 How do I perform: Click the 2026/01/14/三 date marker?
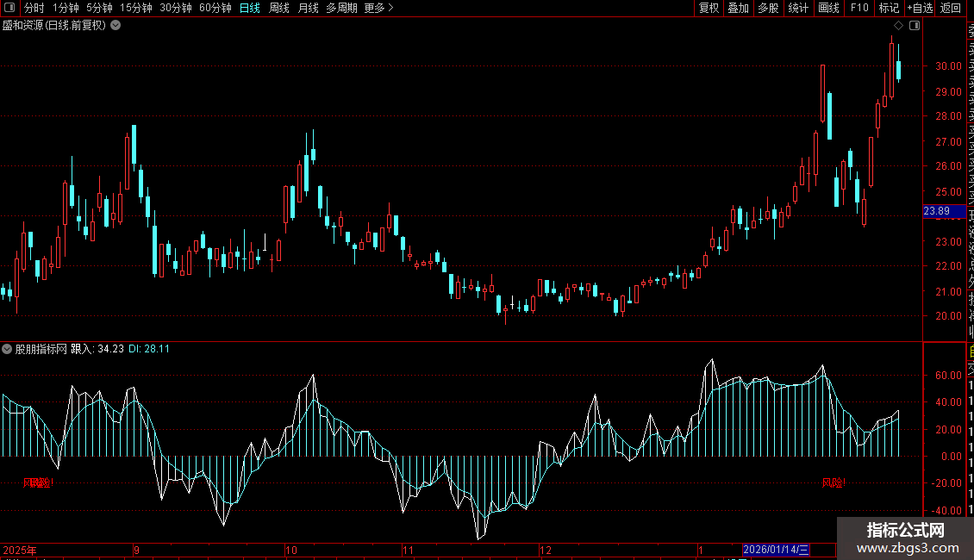coord(776,550)
